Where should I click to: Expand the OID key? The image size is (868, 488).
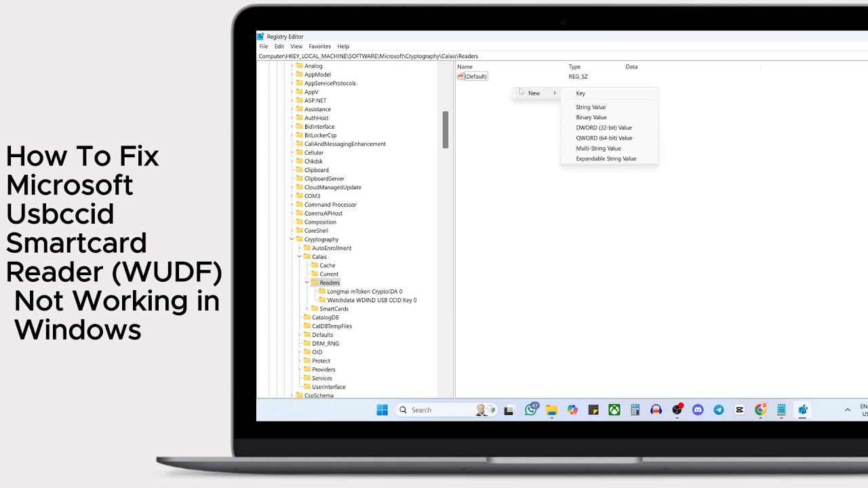tap(299, 352)
